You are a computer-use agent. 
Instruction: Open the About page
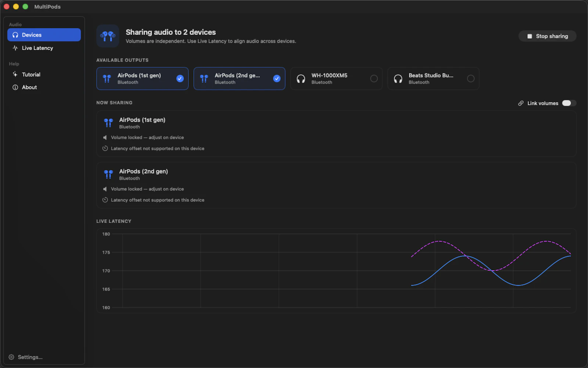[x=44, y=87]
